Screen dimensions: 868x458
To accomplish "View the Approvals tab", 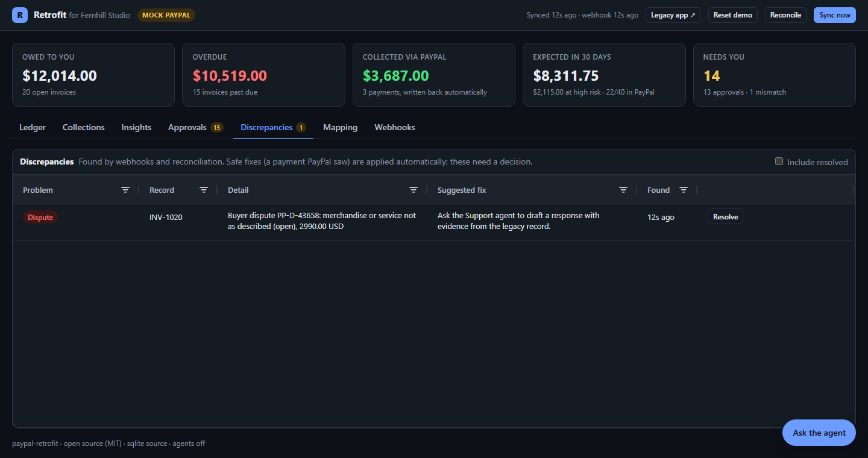I will coord(196,127).
